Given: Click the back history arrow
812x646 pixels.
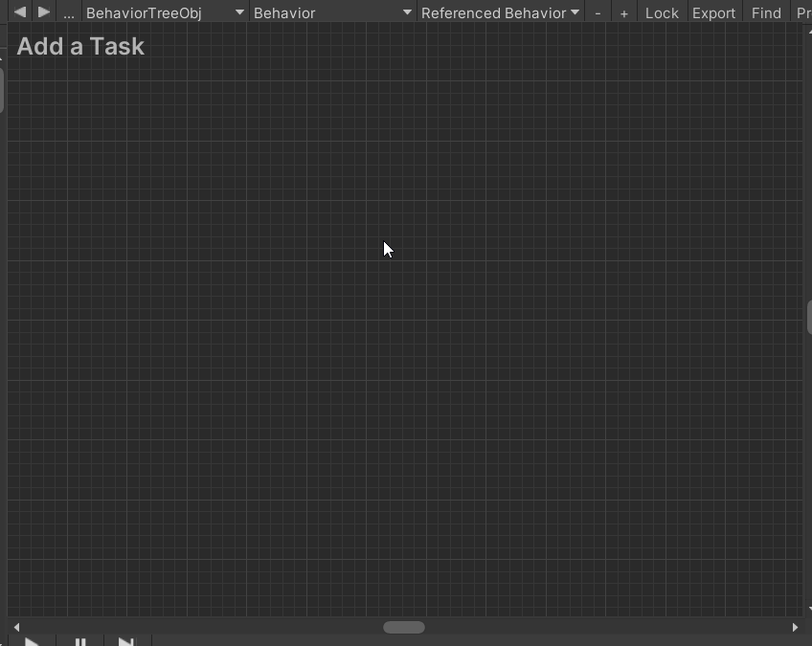Looking at the screenshot, I should 19,12.
